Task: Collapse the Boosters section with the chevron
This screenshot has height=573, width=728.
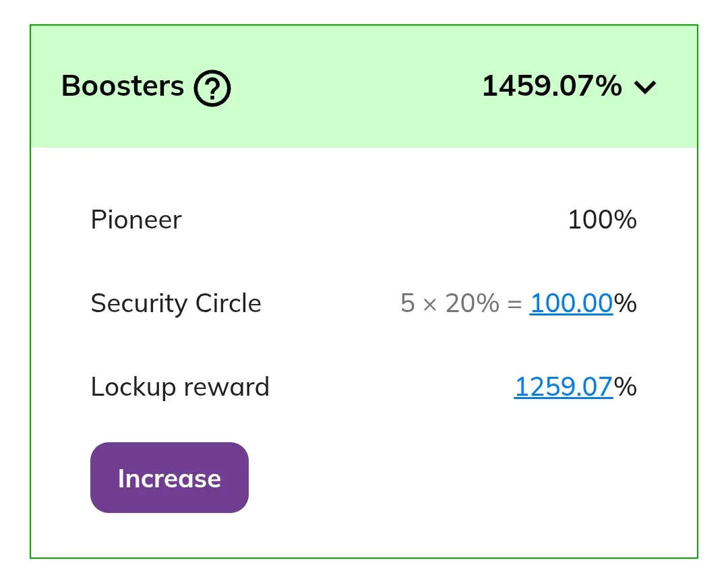Action: pyautogui.click(x=645, y=87)
